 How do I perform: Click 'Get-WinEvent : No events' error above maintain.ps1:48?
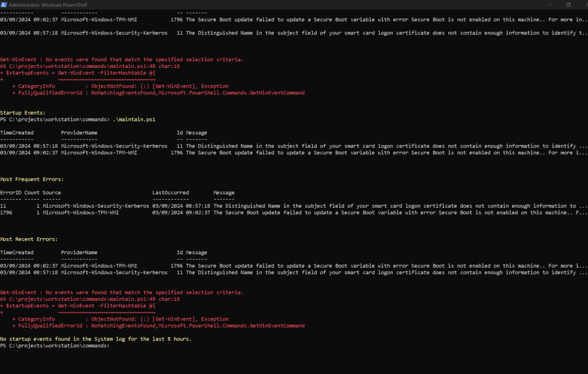click(121, 59)
